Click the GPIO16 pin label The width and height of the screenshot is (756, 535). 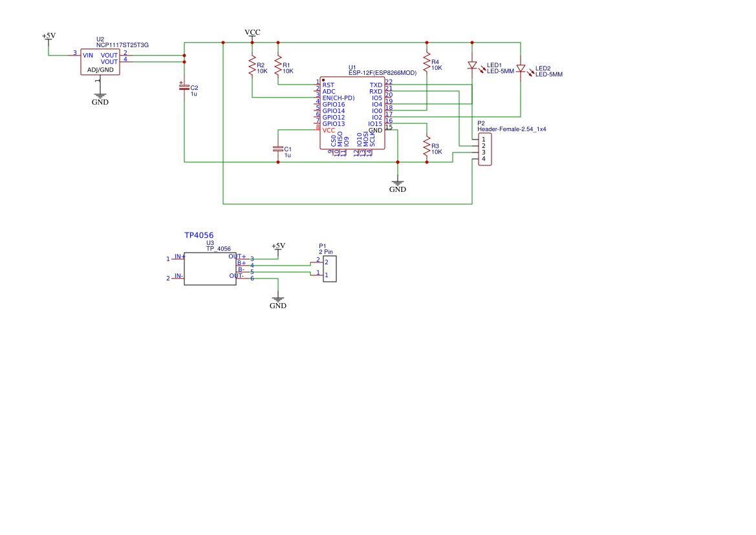pos(334,105)
